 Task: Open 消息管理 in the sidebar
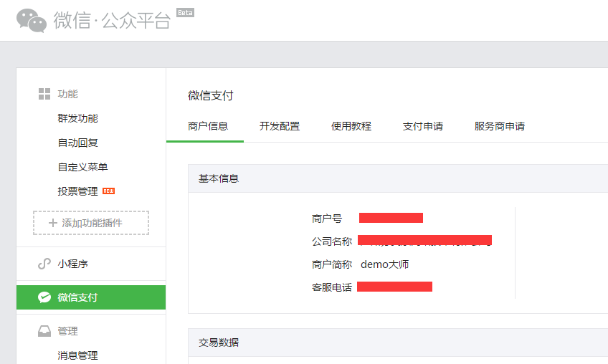[x=77, y=355]
